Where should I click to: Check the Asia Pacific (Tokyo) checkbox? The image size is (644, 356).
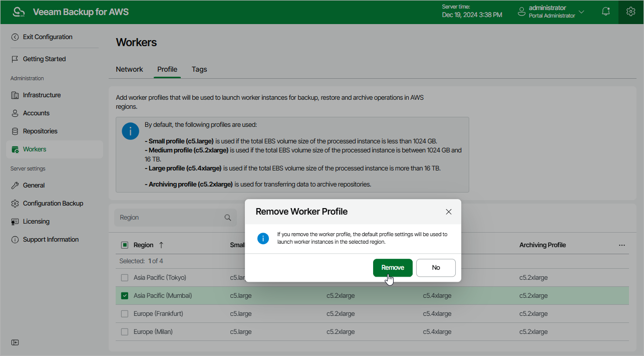pyautogui.click(x=125, y=278)
